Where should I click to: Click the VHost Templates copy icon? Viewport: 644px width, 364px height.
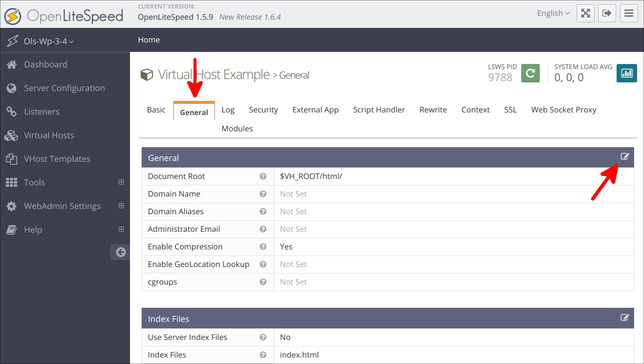(12, 159)
